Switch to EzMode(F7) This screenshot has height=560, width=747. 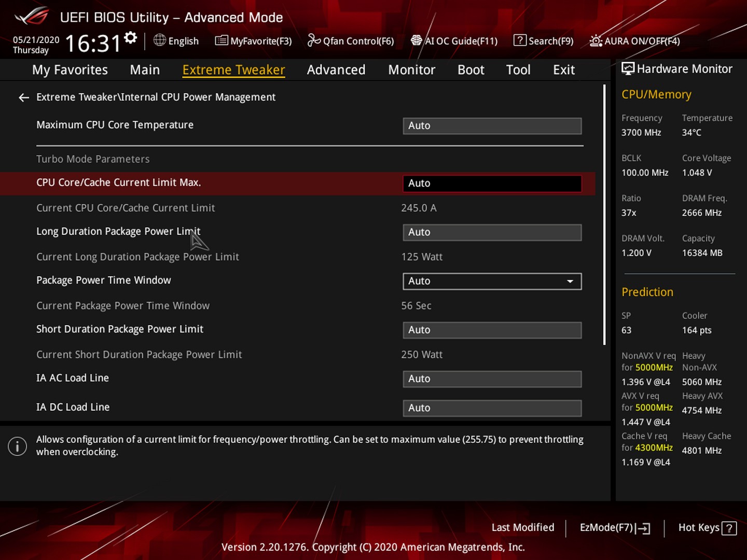pos(615,528)
